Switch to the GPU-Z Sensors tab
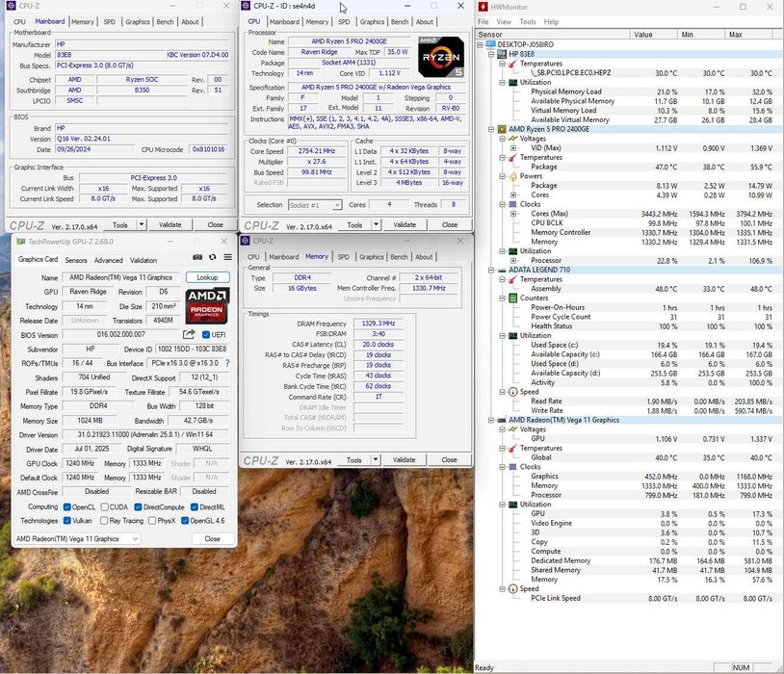784x674 pixels. coord(76,260)
